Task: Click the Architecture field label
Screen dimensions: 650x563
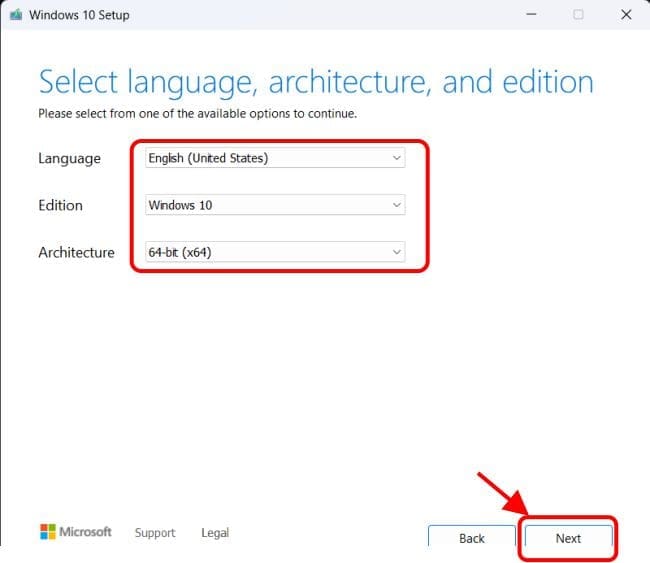Action: pyautogui.click(x=76, y=252)
